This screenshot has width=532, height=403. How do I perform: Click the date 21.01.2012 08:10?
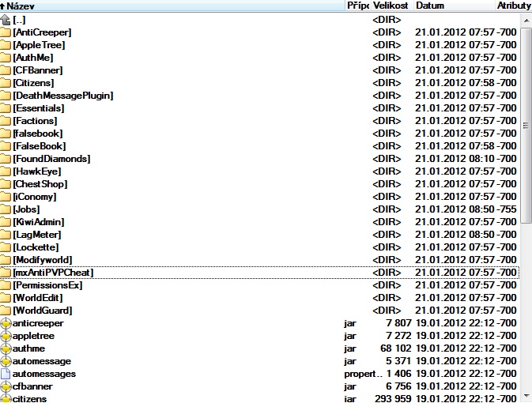point(455,159)
